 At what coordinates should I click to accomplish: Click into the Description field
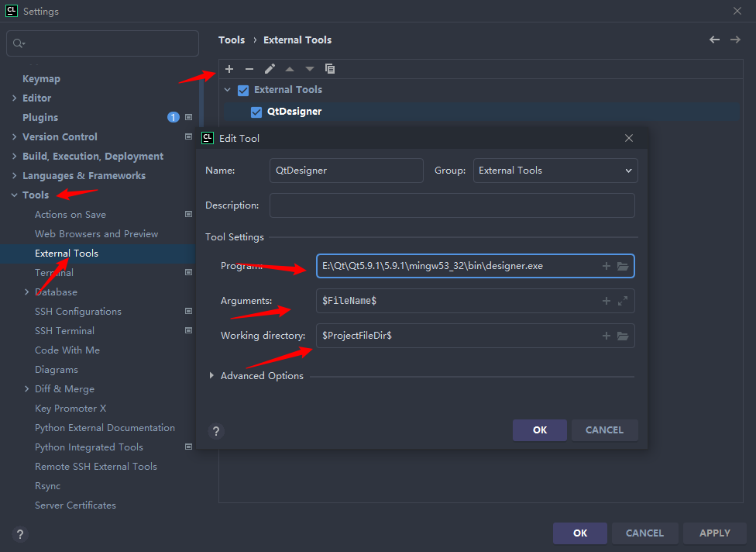(452, 205)
